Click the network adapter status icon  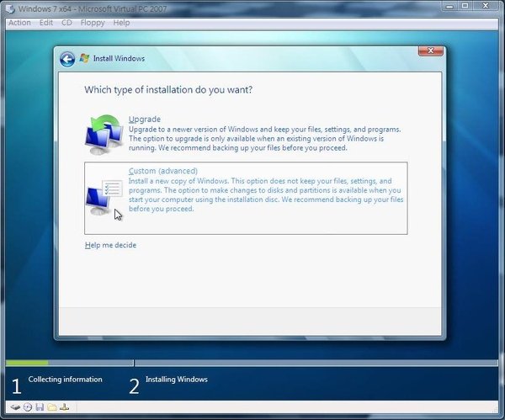[x=65, y=407]
